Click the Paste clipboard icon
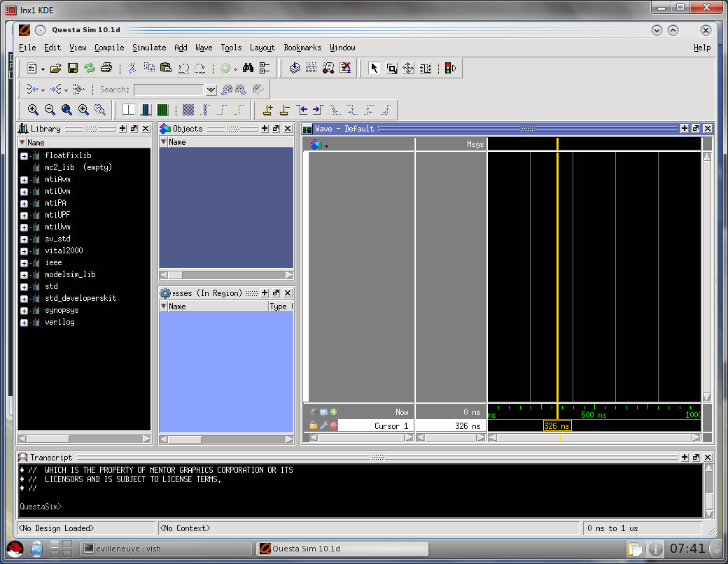 (166, 69)
